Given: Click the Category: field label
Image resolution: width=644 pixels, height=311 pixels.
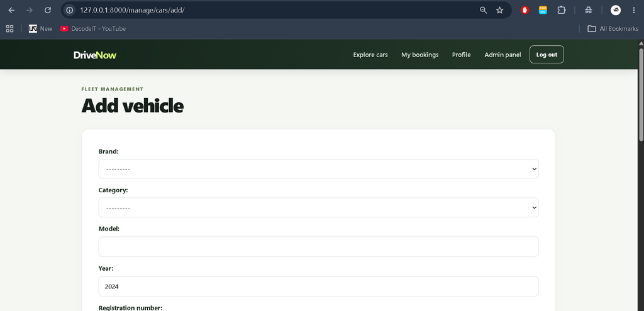Looking at the screenshot, I should pos(113,190).
